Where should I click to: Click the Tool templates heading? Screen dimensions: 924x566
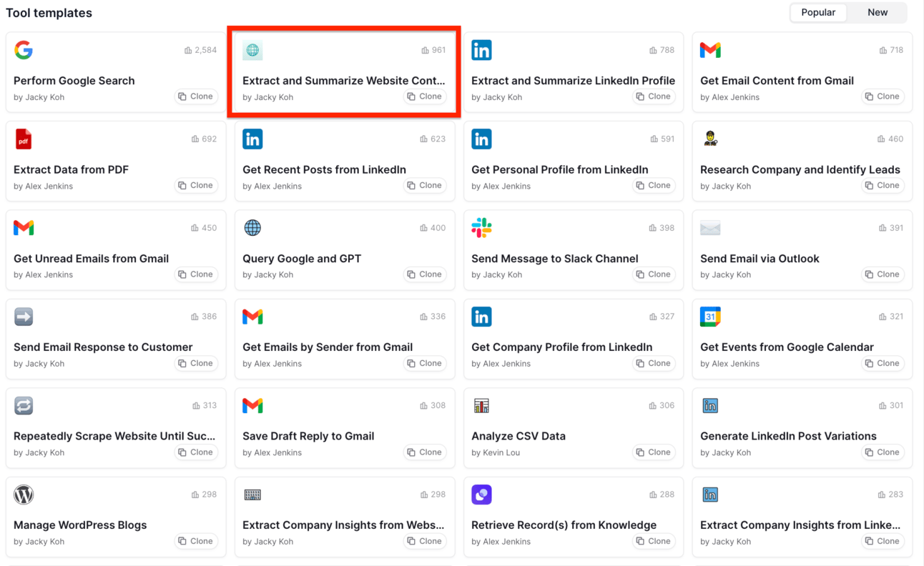[x=49, y=13]
